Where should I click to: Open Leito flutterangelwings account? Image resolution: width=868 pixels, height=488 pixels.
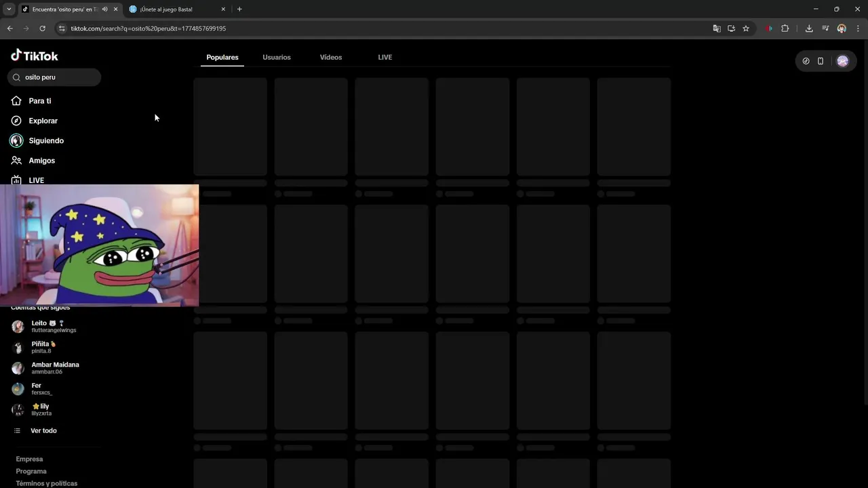pos(54,327)
